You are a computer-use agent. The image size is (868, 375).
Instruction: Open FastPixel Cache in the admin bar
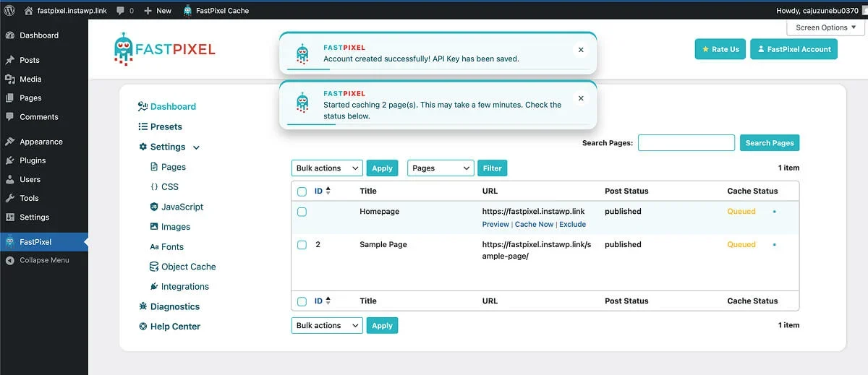(x=216, y=10)
